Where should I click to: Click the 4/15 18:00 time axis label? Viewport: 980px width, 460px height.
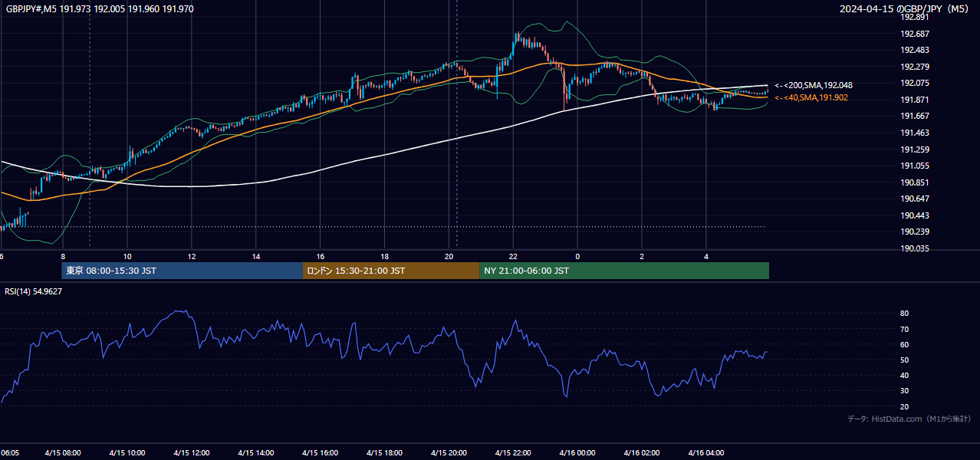pyautogui.click(x=384, y=453)
